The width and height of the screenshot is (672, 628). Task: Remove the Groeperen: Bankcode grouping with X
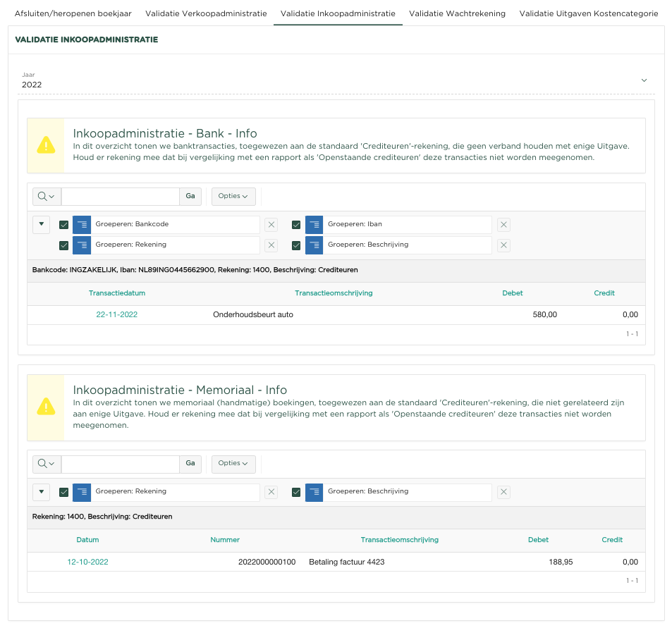point(271,225)
